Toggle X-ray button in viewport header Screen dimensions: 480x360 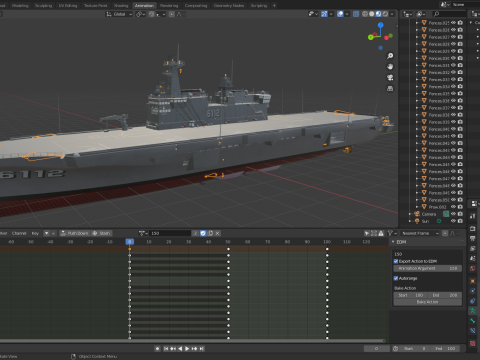[356, 14]
